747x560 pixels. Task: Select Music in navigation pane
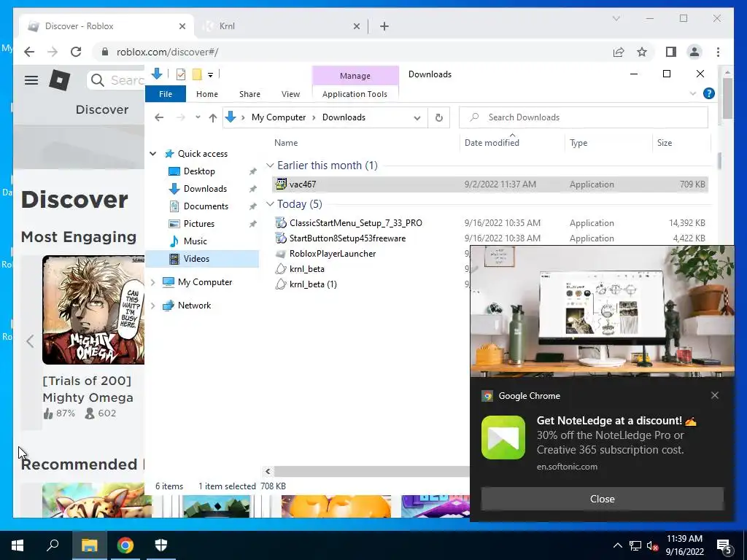pyautogui.click(x=196, y=241)
